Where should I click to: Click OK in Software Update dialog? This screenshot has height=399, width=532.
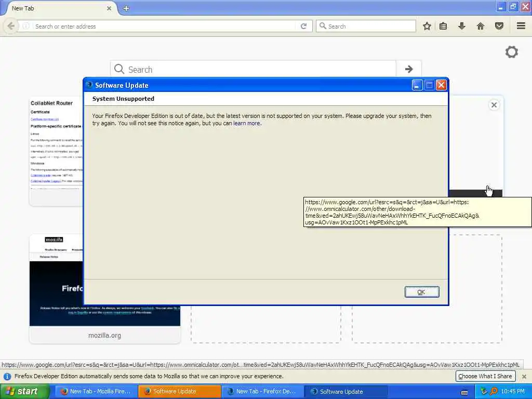point(422,292)
